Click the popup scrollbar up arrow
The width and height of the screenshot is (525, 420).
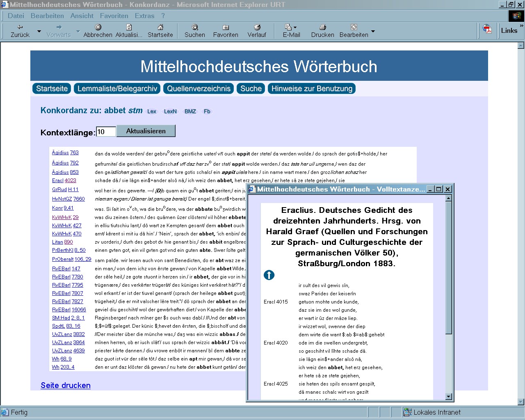448,198
